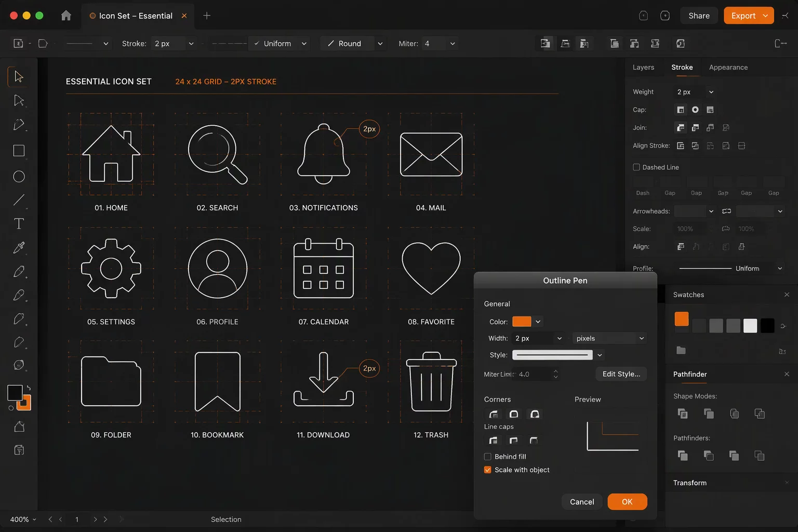Pick the Rectangle shape tool
Screen dimensions: 798x532
coord(19,151)
